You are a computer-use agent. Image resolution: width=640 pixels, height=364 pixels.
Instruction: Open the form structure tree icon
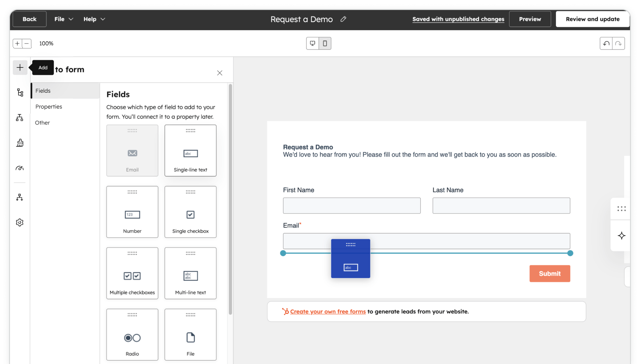(20, 92)
